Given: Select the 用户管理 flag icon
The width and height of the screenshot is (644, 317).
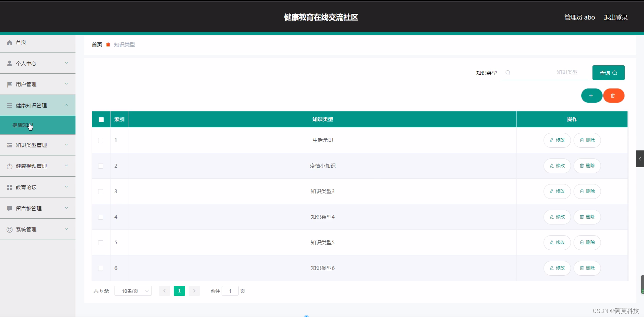Looking at the screenshot, I should [9, 84].
